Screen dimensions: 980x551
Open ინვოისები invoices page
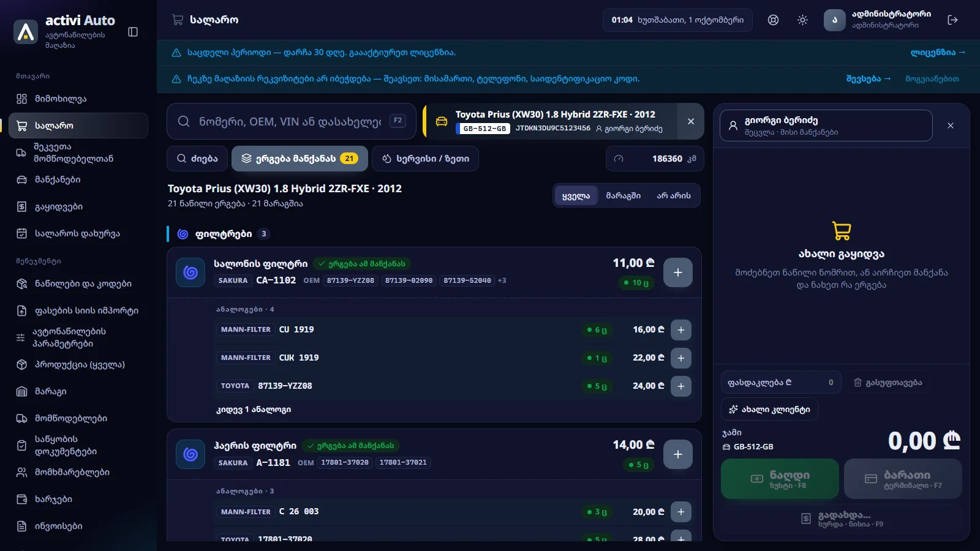78,526
